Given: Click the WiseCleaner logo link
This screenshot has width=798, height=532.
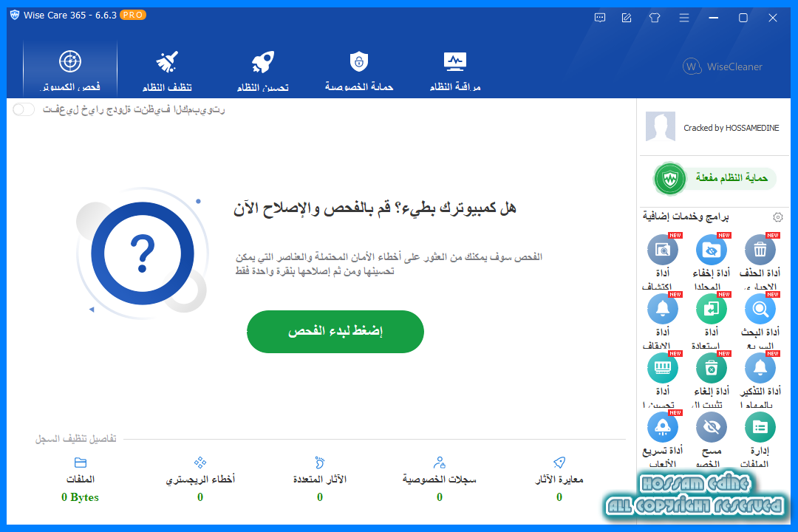Looking at the screenshot, I should coord(722,66).
